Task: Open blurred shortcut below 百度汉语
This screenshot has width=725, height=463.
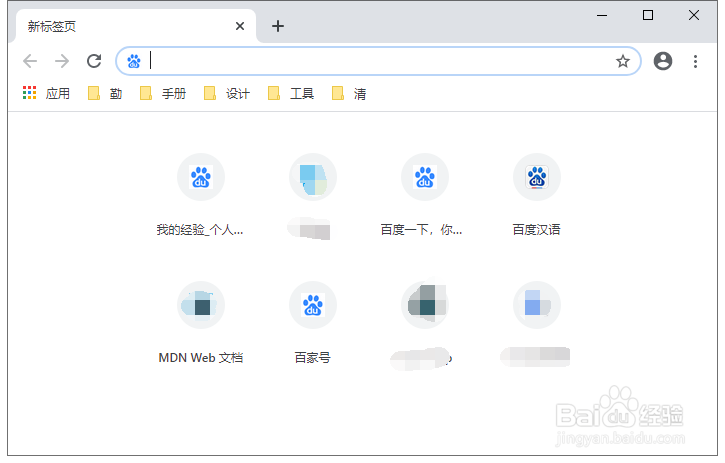Action: coord(536,324)
